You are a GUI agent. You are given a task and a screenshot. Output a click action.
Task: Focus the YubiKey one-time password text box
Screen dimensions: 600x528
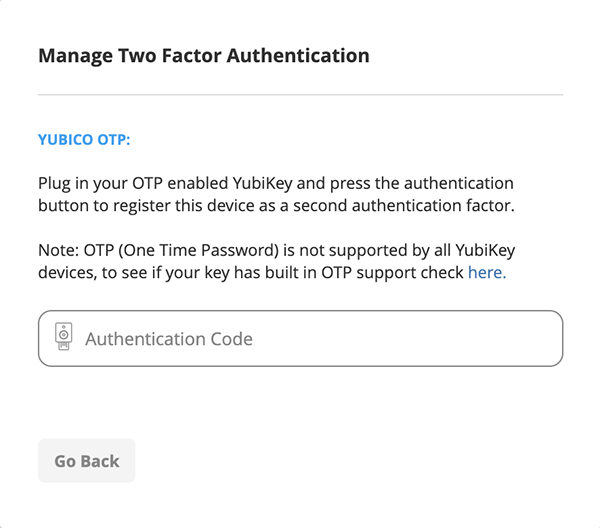(x=320, y=338)
